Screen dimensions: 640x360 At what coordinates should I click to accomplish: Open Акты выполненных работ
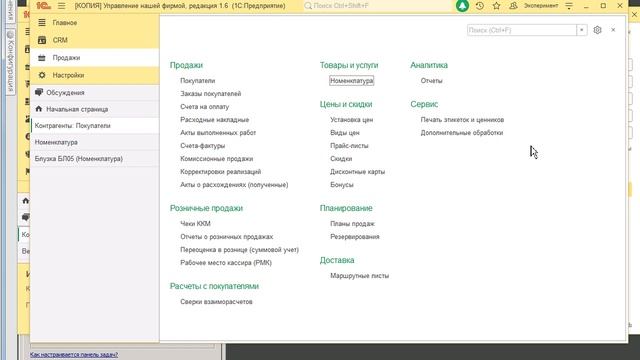tap(218, 133)
